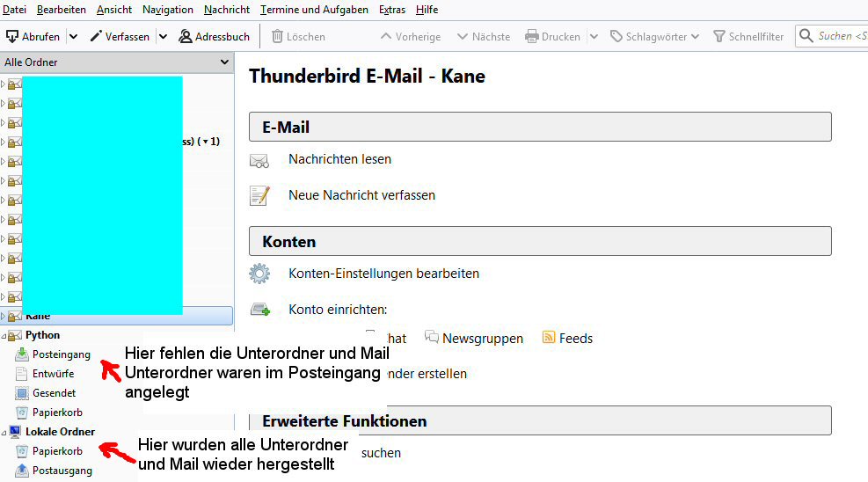Click the Posteingang inbox icon
This screenshot has height=482, width=868.
pyautogui.click(x=22, y=354)
